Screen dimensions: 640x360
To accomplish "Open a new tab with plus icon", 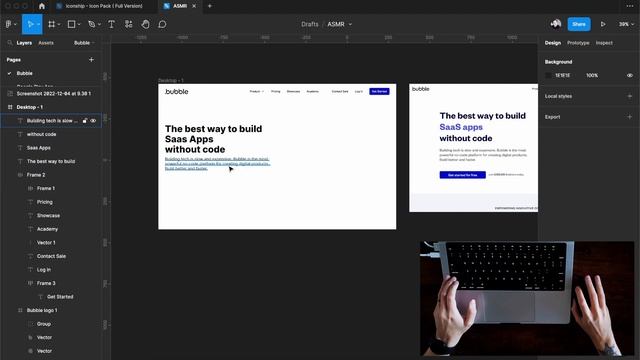I will coord(209,6).
